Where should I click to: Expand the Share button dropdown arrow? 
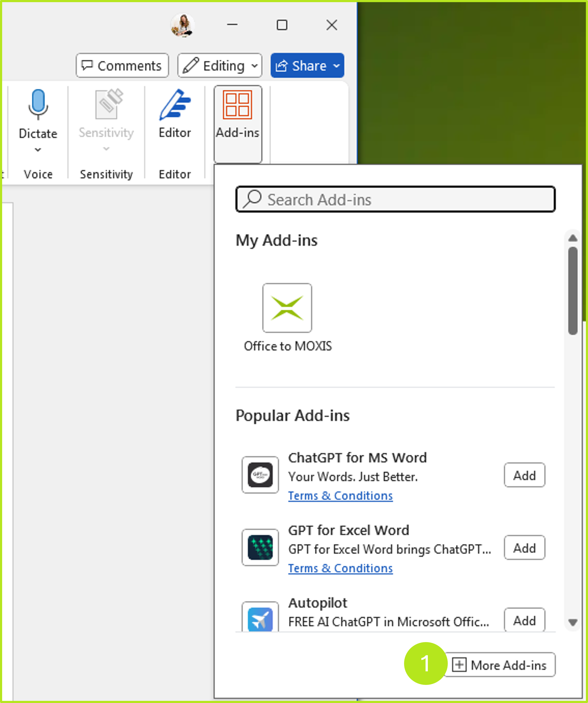click(x=336, y=66)
